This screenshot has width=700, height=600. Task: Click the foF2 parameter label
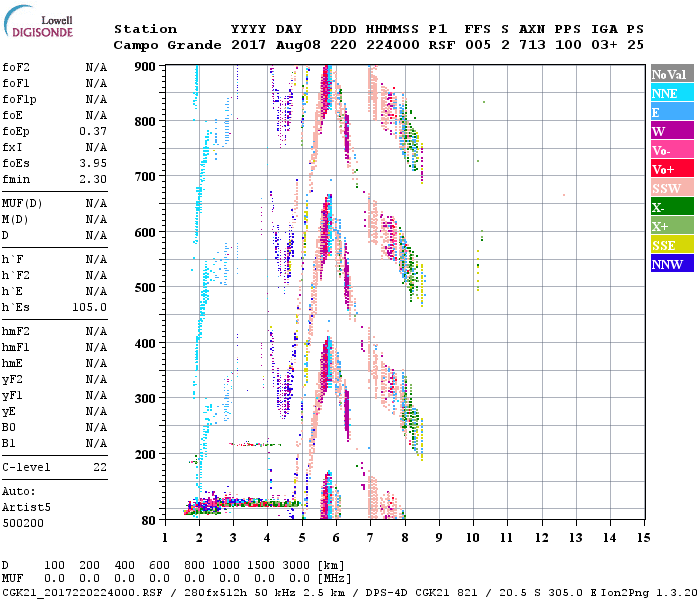(16, 67)
